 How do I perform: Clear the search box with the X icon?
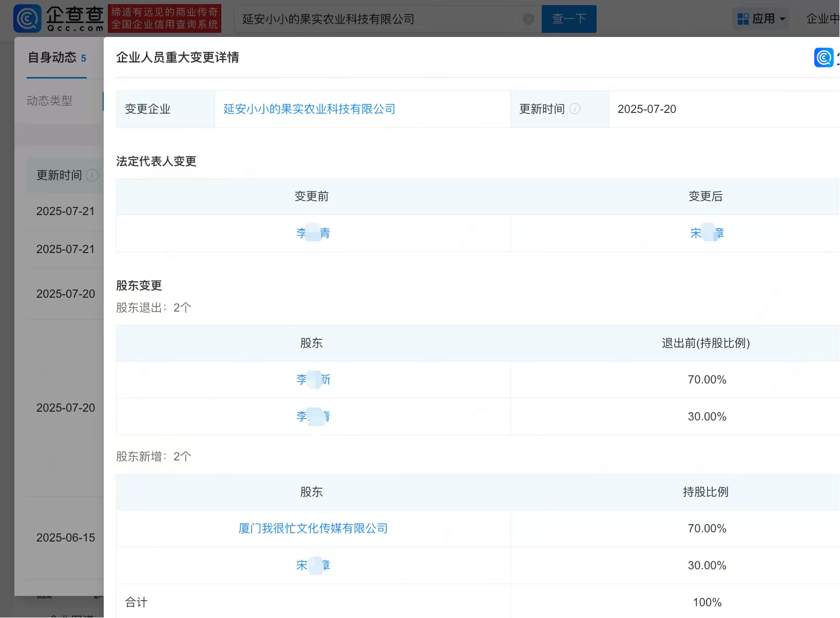528,19
